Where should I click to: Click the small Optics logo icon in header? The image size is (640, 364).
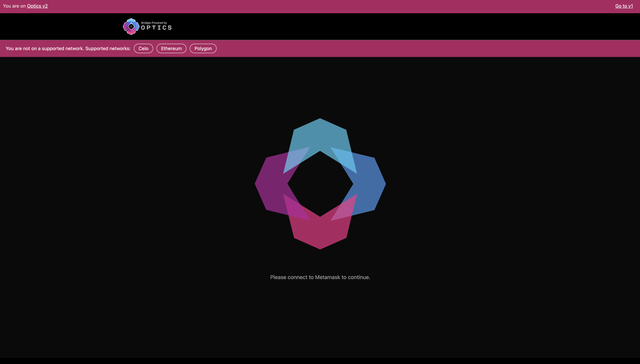[x=131, y=27]
